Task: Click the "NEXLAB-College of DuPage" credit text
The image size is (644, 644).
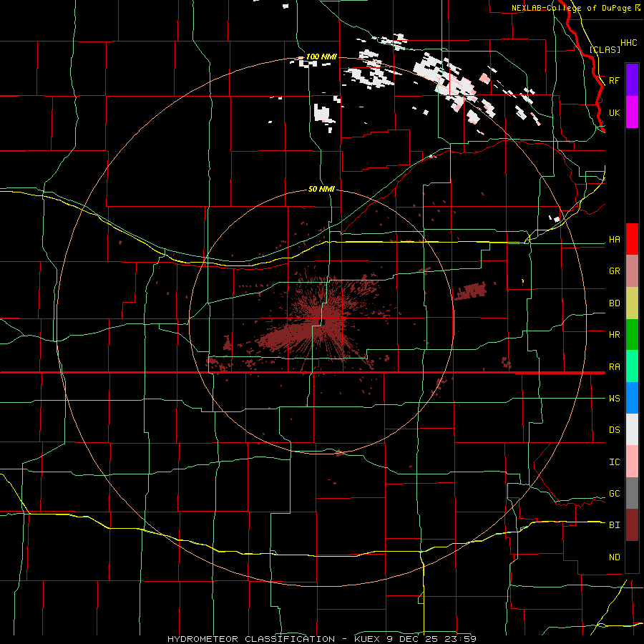Action: tap(572, 8)
